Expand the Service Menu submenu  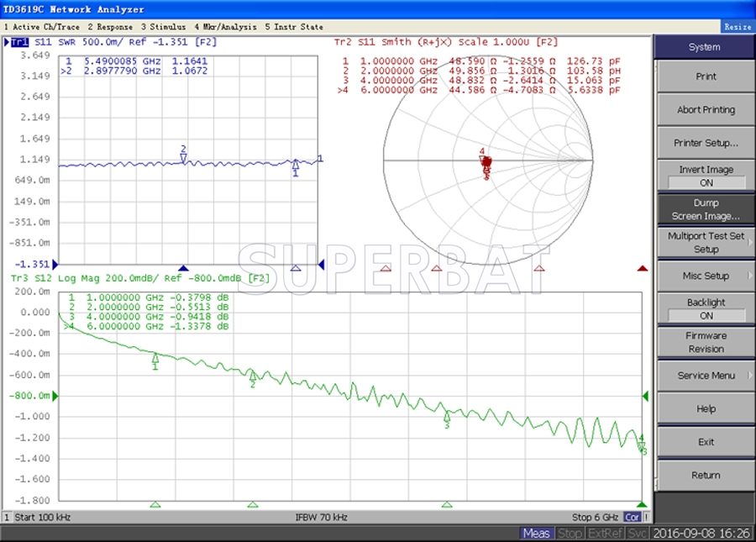pos(706,375)
